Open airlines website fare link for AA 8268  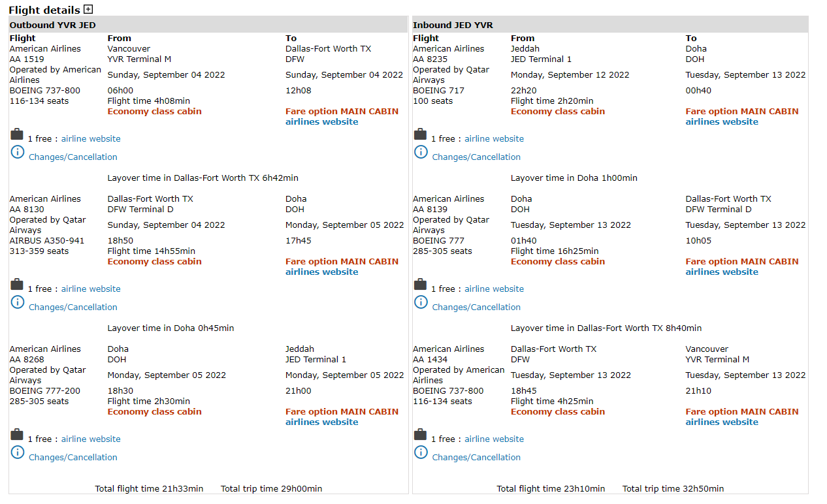click(322, 422)
